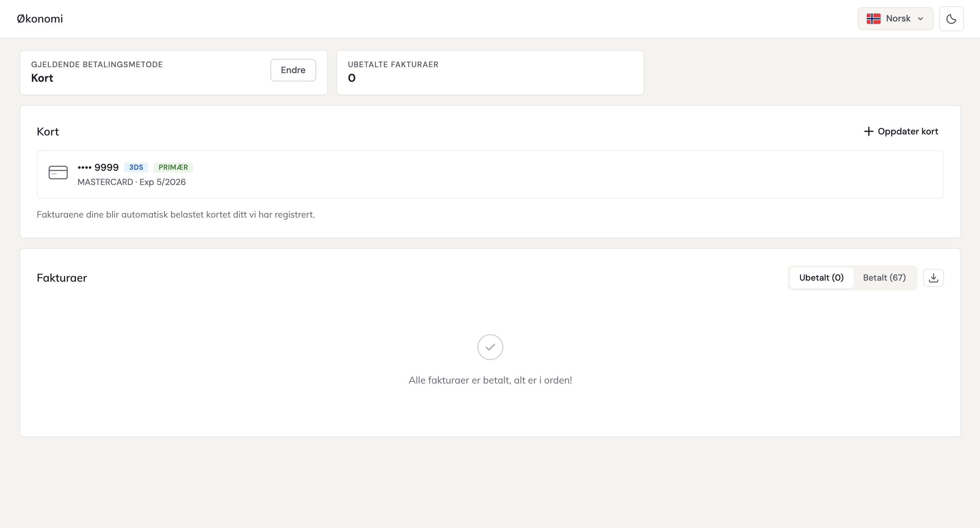Viewport: 980px width, 528px height.
Task: Click Endre to change payment method
Action: 293,70
